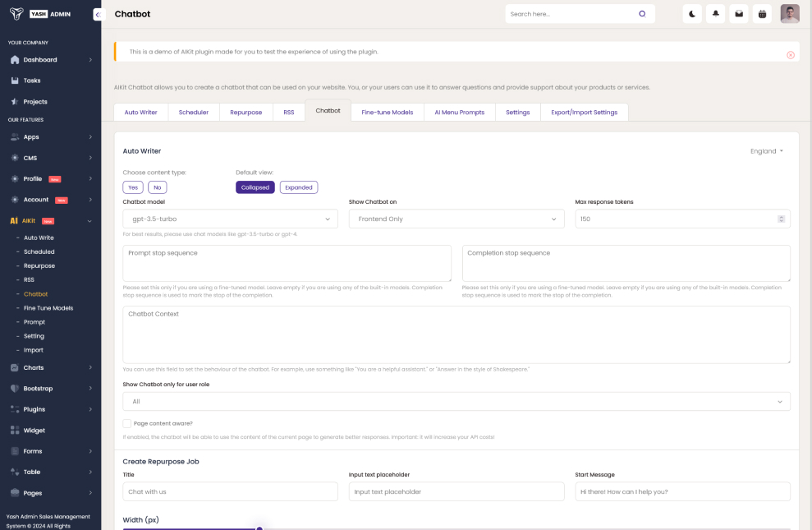
Task: Click the Tasks icon in the sidebar
Action: [15, 81]
